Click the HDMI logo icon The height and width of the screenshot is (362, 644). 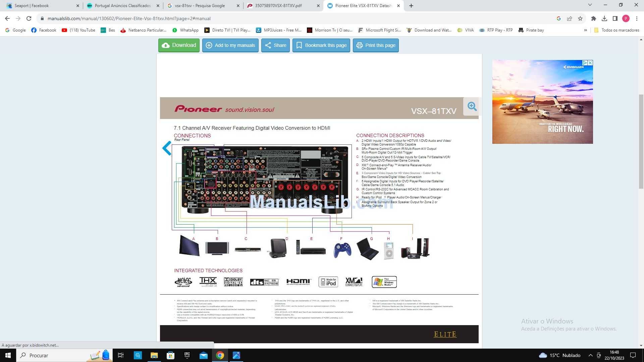(x=298, y=282)
